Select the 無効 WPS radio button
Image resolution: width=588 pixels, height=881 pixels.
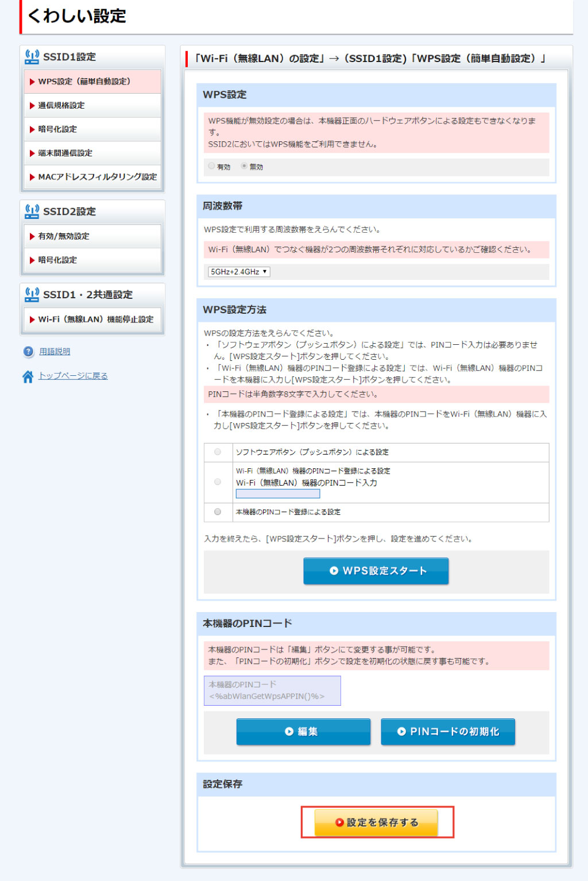coord(244,166)
